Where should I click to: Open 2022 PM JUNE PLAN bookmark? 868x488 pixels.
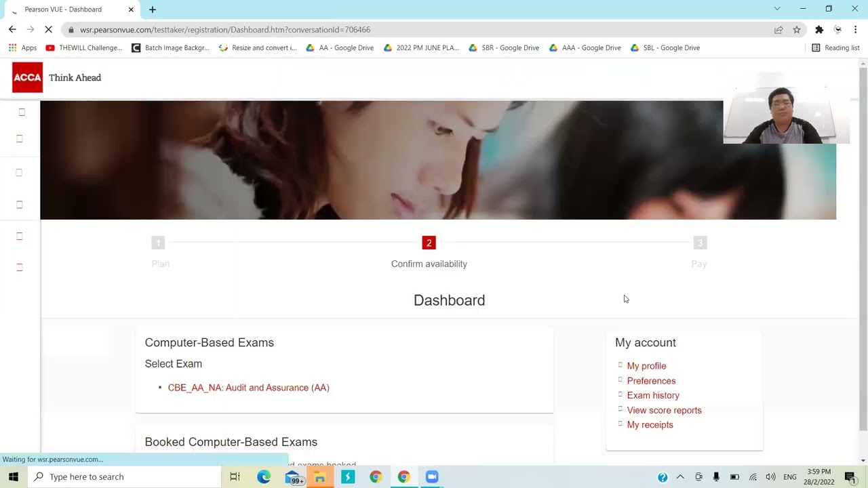421,48
